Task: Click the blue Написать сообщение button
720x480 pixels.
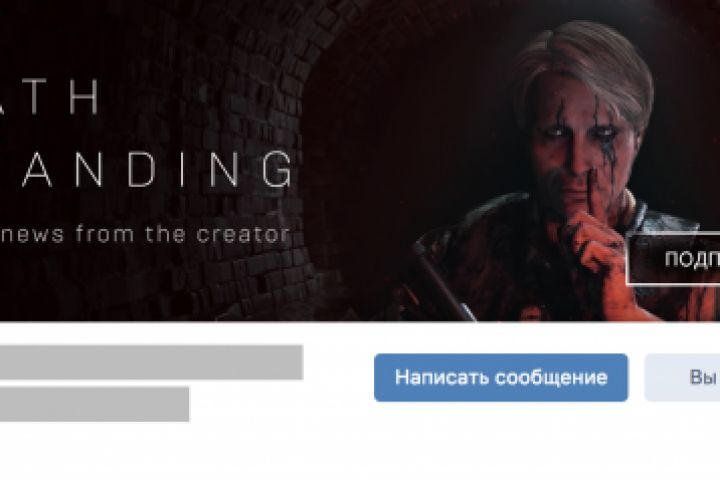Action: pyautogui.click(x=501, y=378)
